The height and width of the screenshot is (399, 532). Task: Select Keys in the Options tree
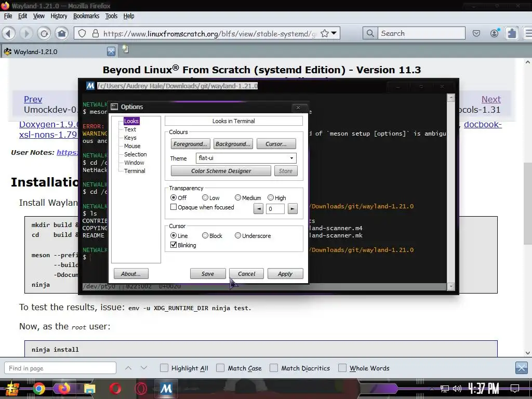point(130,138)
